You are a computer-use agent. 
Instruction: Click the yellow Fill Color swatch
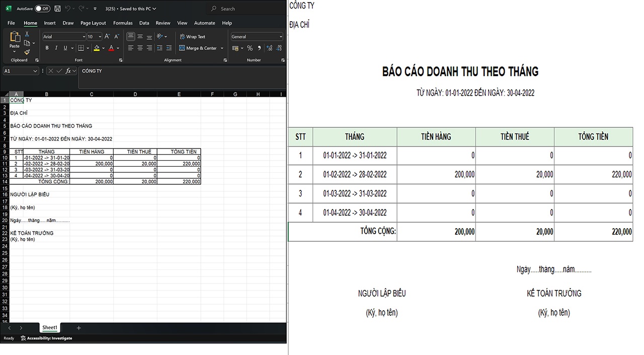tap(97, 48)
